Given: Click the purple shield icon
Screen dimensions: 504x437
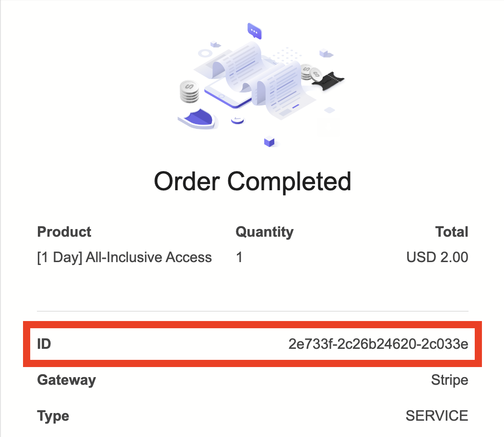Looking at the screenshot, I should [197, 117].
